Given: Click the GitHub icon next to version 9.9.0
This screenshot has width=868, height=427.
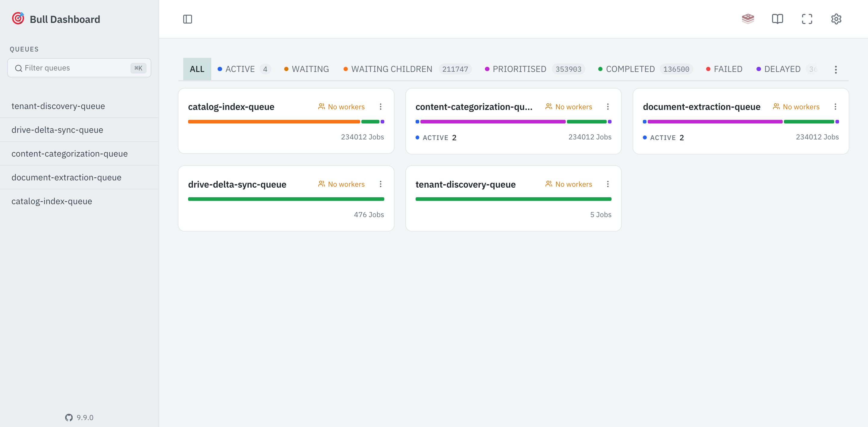Looking at the screenshot, I should (69, 417).
